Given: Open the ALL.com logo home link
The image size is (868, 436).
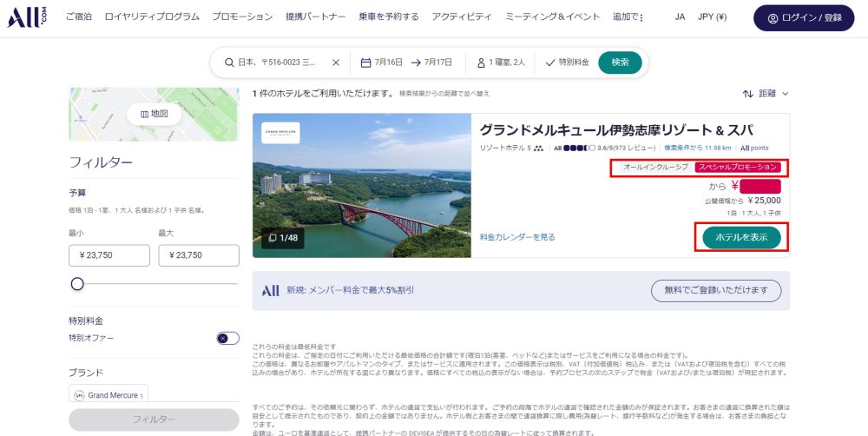Looking at the screenshot, I should coord(27,17).
